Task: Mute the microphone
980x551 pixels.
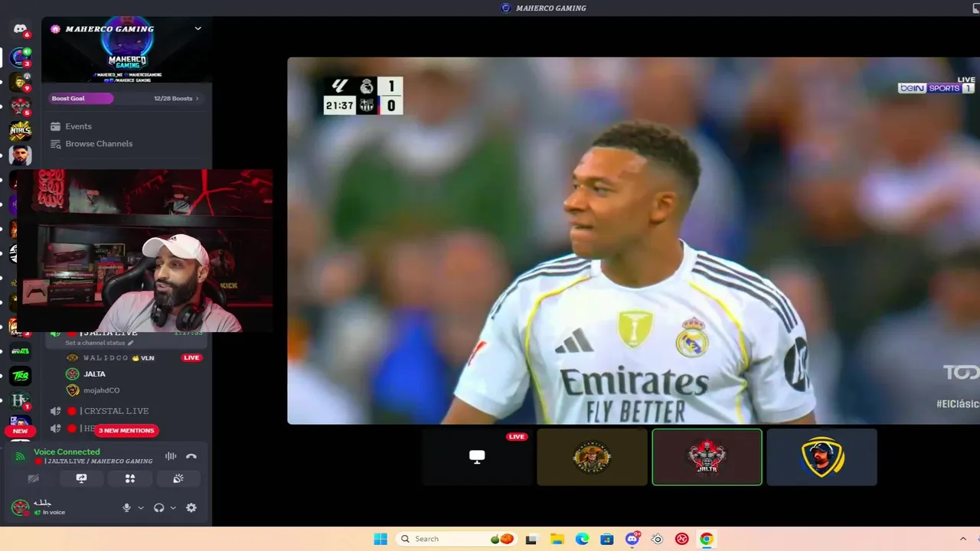Action: click(127, 507)
